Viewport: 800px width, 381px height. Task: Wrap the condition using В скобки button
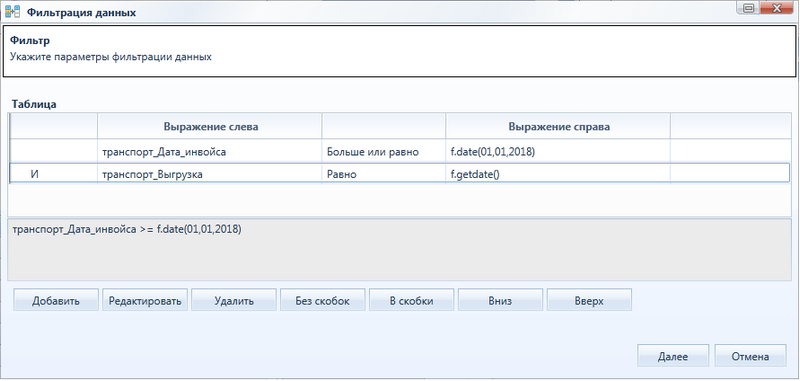tap(411, 300)
